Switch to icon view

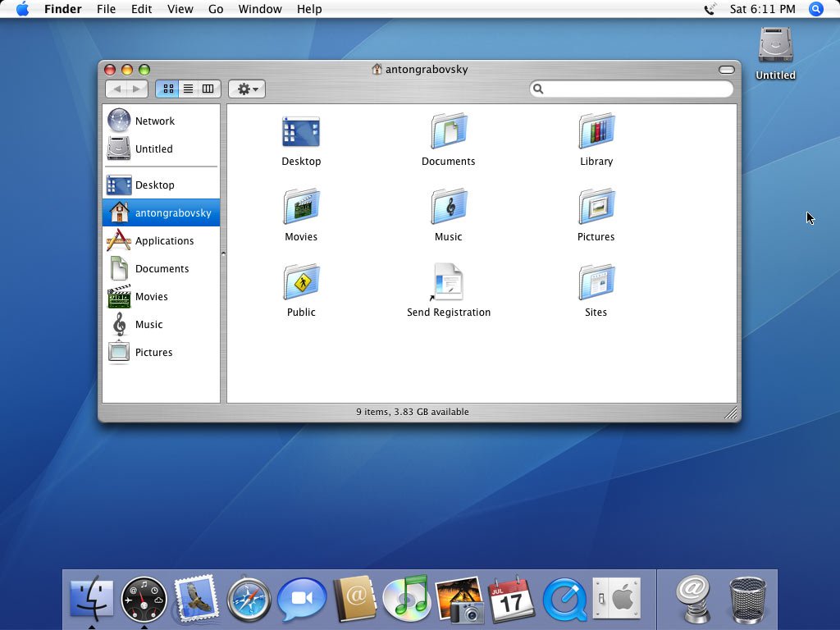168,89
